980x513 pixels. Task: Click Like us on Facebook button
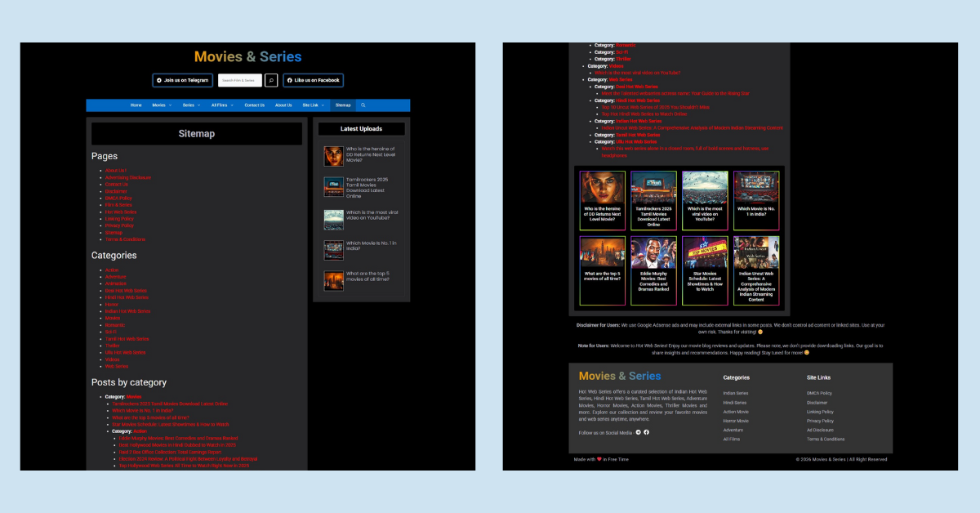(313, 80)
